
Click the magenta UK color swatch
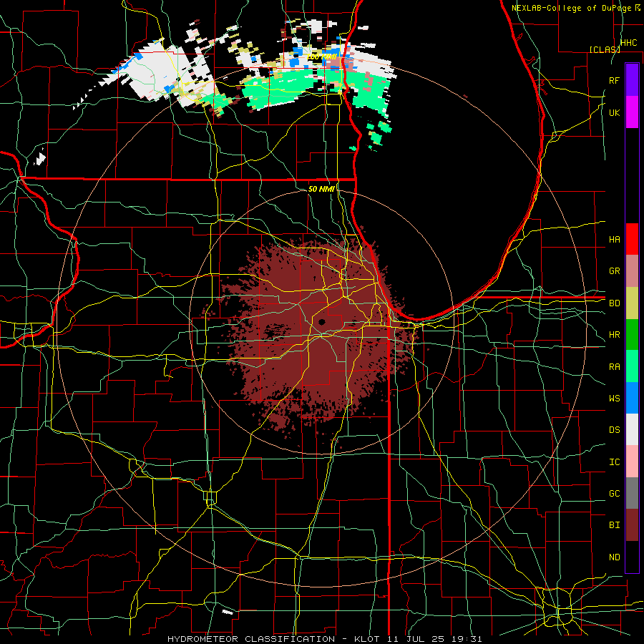(632, 112)
